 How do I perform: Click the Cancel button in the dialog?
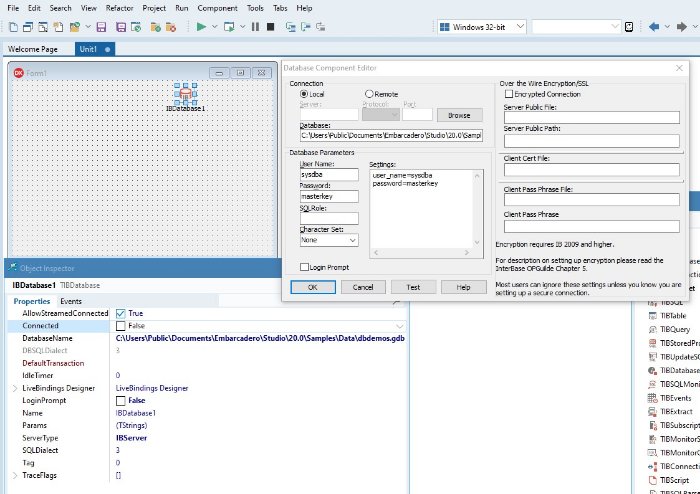pos(363,287)
